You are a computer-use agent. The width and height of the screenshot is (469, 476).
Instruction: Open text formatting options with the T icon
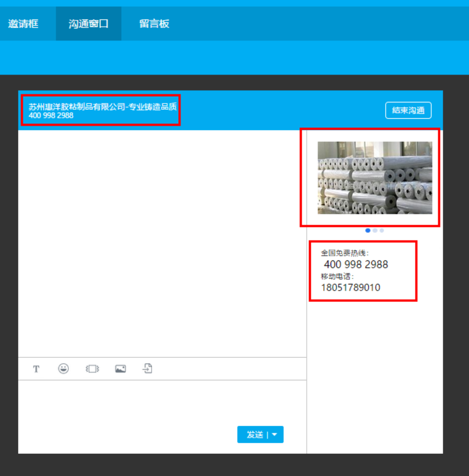point(36,369)
